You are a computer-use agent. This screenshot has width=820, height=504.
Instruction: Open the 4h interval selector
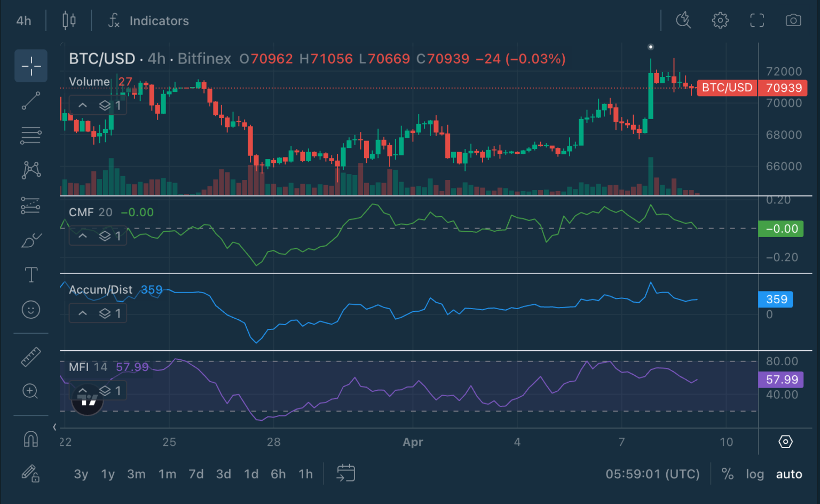pyautogui.click(x=23, y=20)
